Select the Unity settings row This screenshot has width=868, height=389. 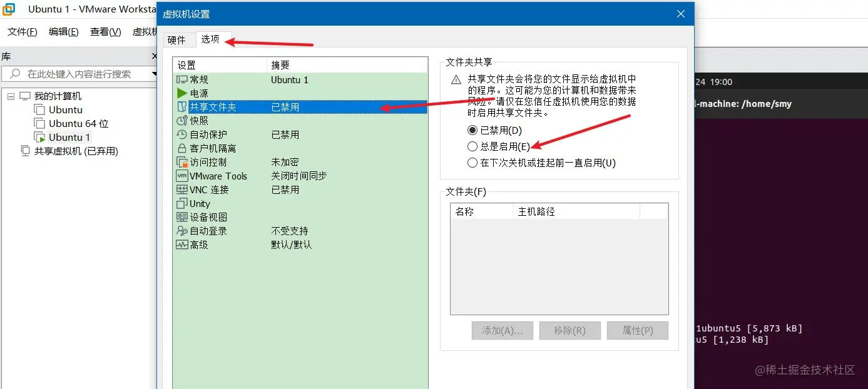coord(300,203)
